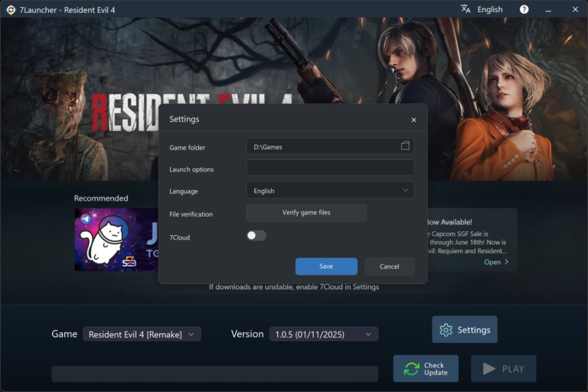Close the Settings dialog with X
This screenshot has width=588, height=392.
(x=413, y=119)
